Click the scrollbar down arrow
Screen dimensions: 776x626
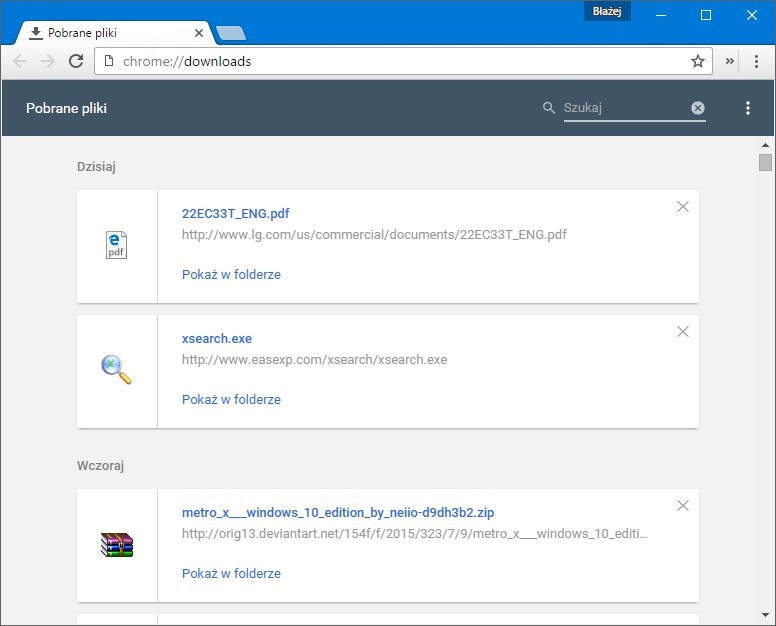pyautogui.click(x=765, y=615)
